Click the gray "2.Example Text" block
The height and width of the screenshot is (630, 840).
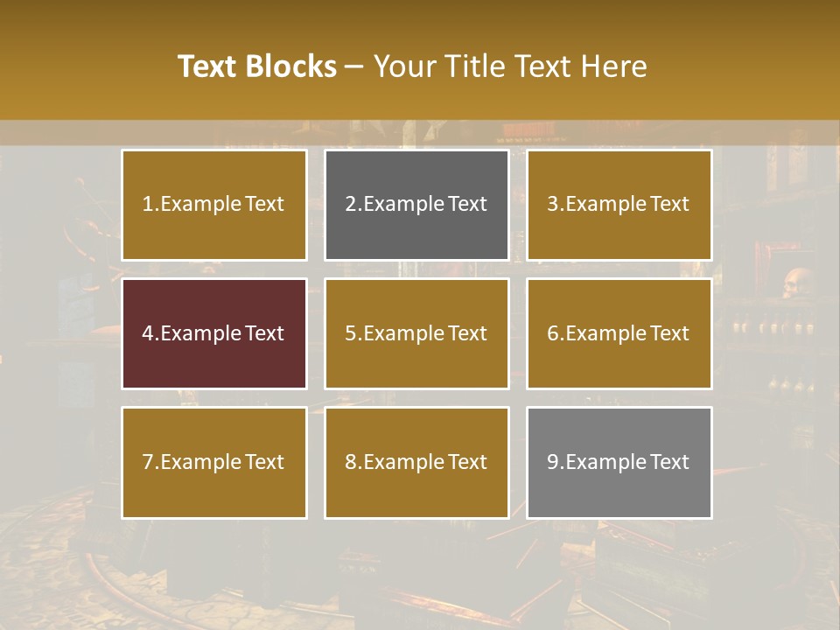tap(416, 205)
